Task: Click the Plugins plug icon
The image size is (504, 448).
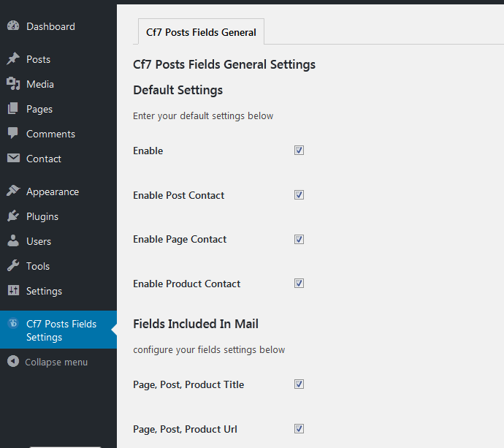Action: 13,216
